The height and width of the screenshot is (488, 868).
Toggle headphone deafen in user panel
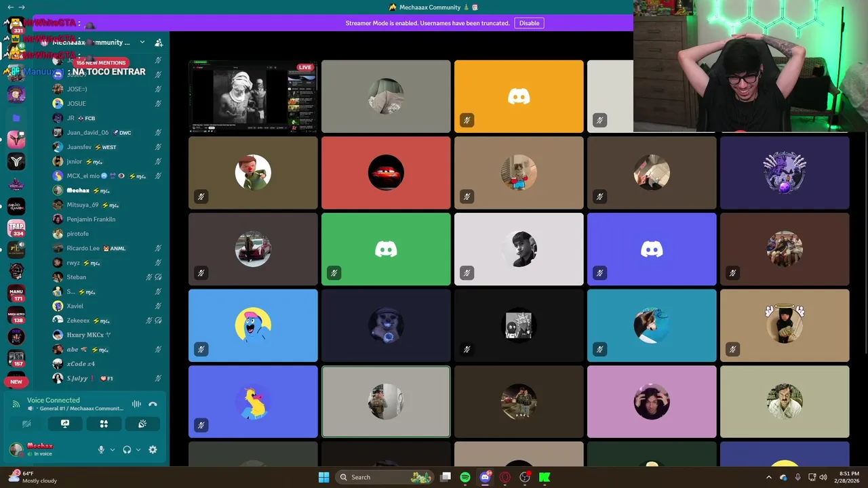click(127, 449)
